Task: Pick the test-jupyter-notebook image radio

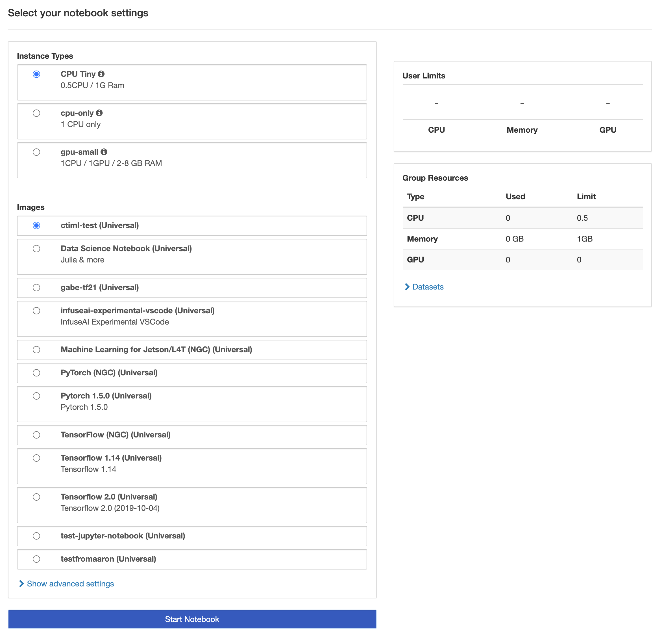Action: [x=36, y=536]
